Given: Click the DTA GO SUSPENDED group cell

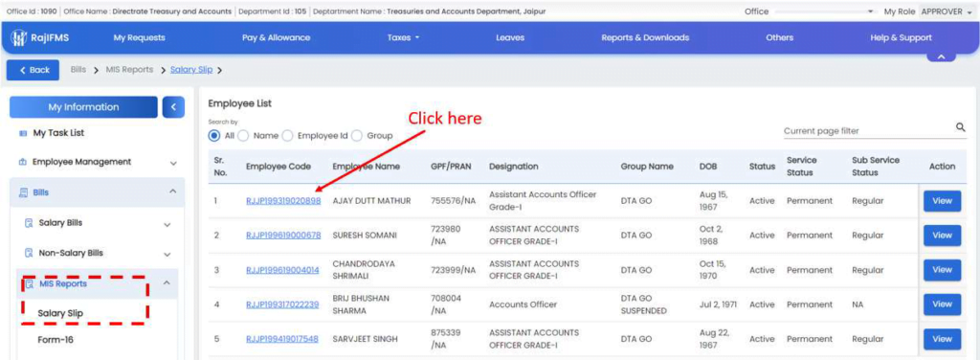Looking at the screenshot, I should (x=644, y=304).
